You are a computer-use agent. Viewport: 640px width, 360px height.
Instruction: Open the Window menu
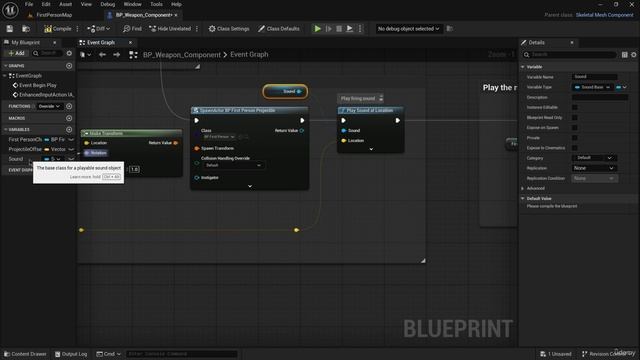(133, 4)
